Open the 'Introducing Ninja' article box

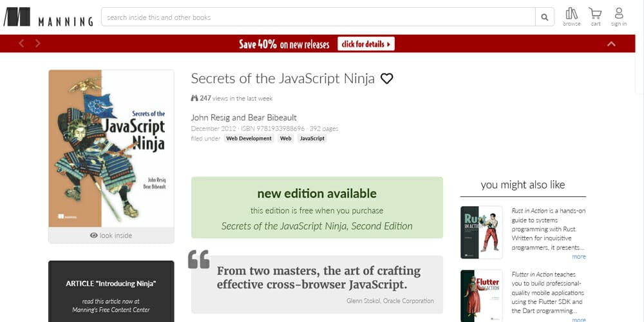(x=111, y=291)
